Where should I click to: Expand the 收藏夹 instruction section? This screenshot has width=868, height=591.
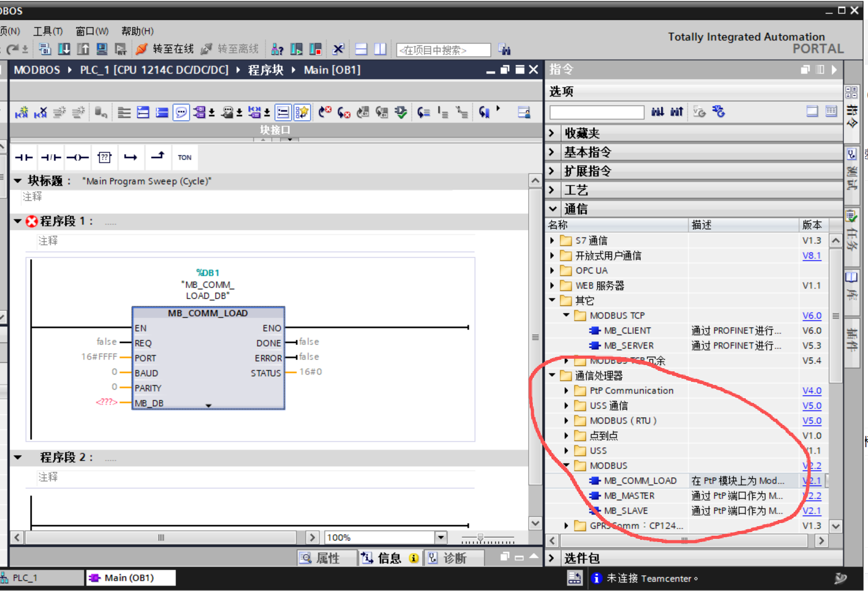tap(552, 133)
